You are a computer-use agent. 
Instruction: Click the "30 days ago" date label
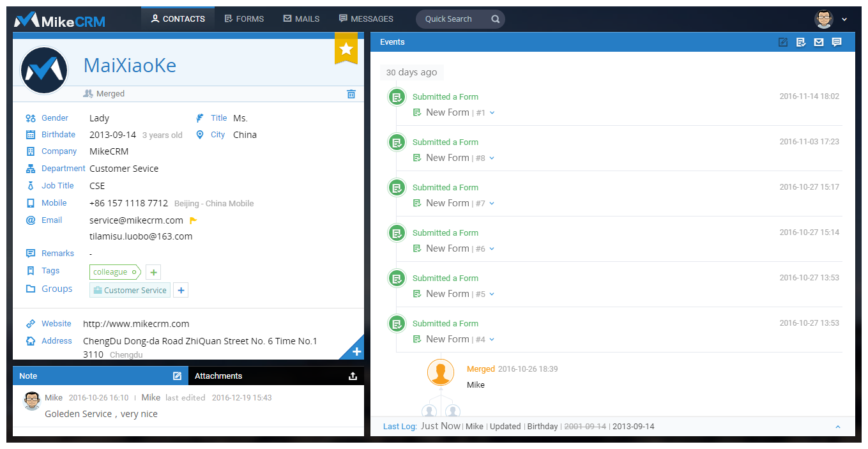tap(412, 72)
